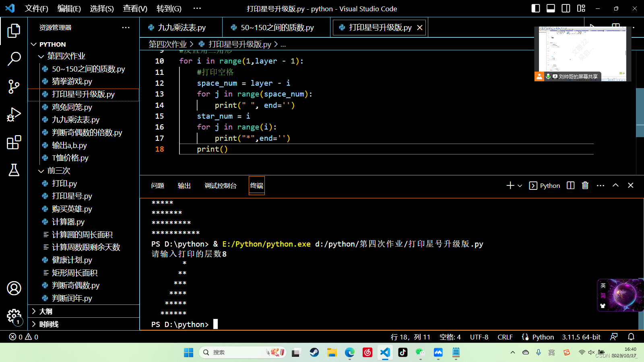Open the 文件(F) menu

37,8
